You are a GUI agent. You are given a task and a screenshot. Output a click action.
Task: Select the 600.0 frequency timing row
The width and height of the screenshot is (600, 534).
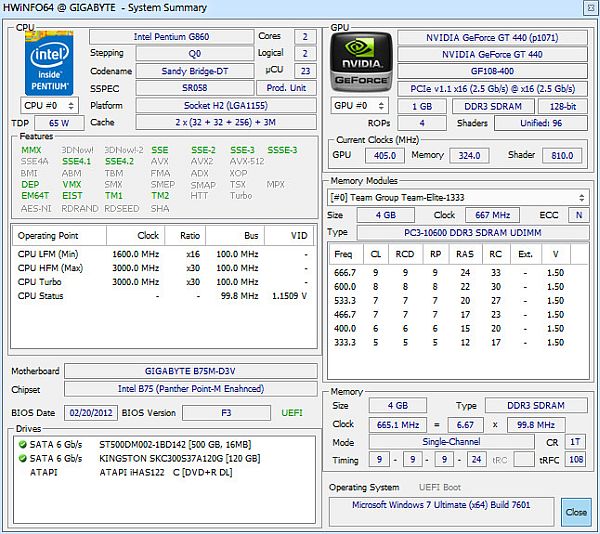tap(458, 287)
